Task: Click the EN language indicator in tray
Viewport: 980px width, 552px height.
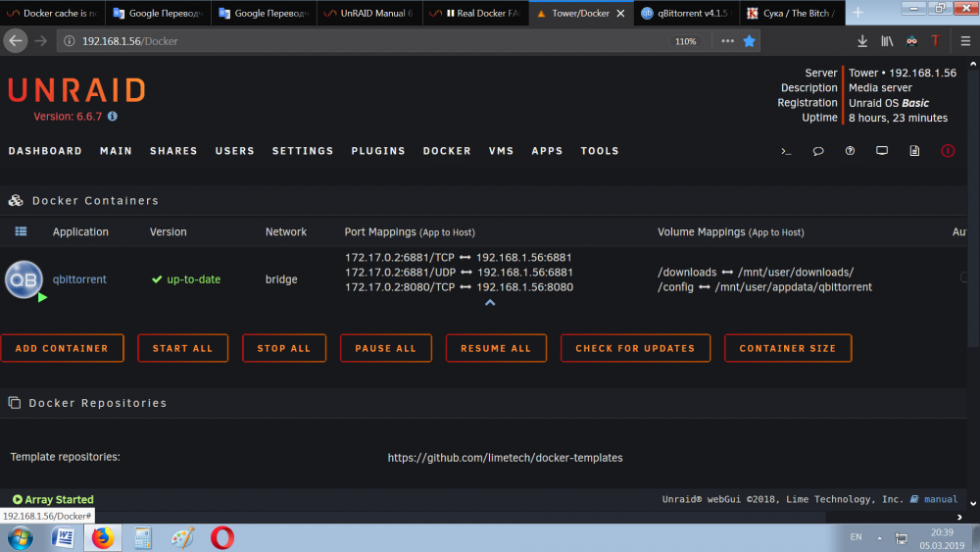Action: pyautogui.click(x=856, y=537)
